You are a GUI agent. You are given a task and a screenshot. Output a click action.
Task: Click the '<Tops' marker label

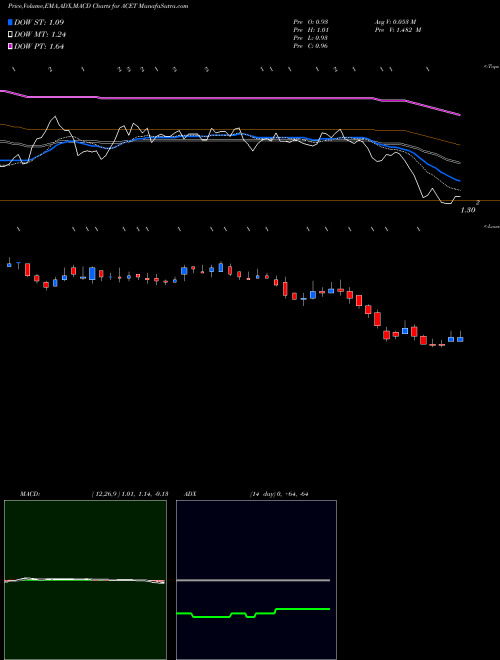click(x=491, y=67)
